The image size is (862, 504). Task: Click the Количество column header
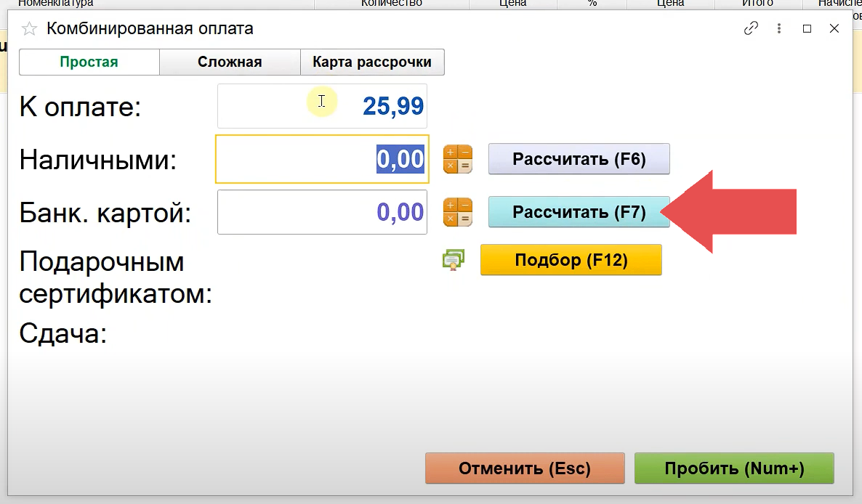coord(391,4)
